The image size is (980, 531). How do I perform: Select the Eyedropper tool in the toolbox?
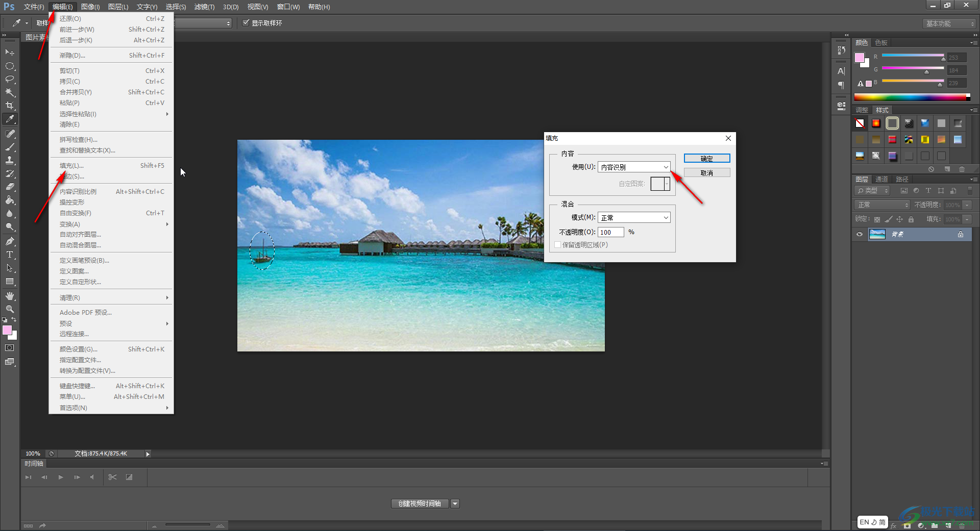click(10, 119)
